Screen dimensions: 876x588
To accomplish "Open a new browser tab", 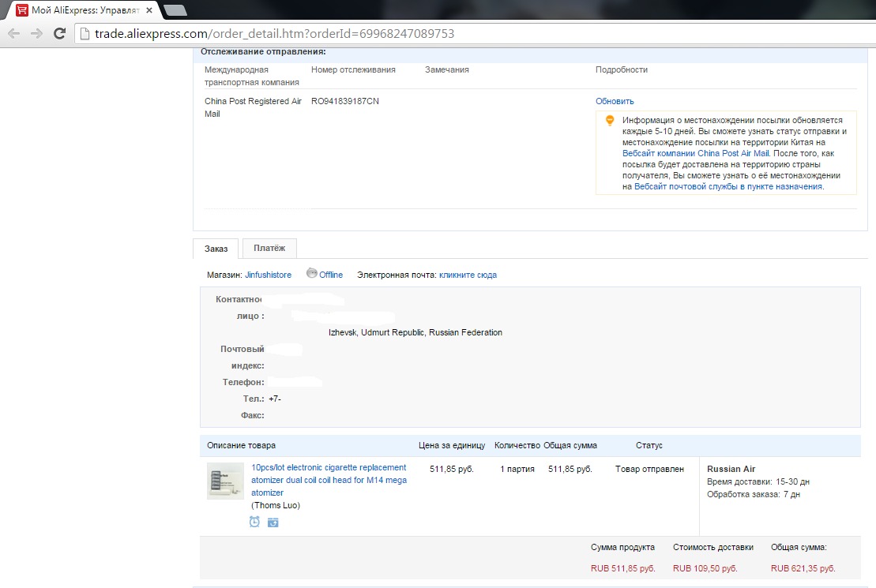I will [175, 10].
